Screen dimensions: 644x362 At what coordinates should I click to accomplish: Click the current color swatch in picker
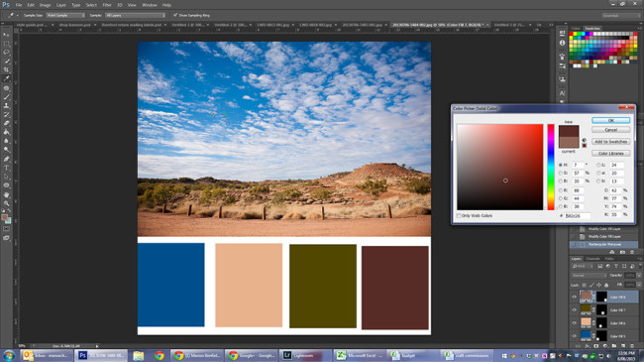pos(569,143)
